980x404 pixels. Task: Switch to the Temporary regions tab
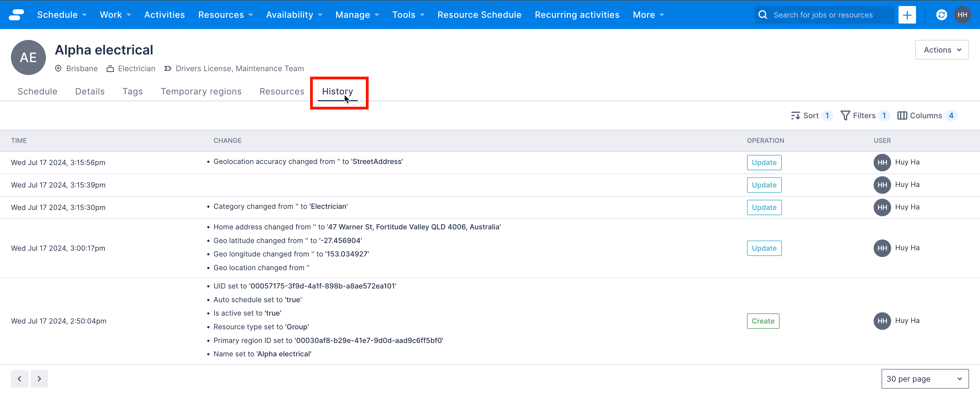(201, 91)
